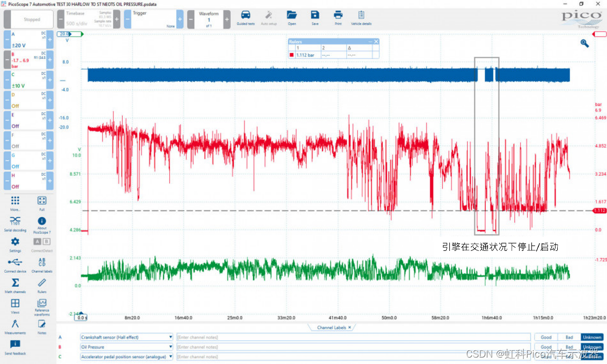
Task: Open the Serial decoding tool
Action: [15, 223]
